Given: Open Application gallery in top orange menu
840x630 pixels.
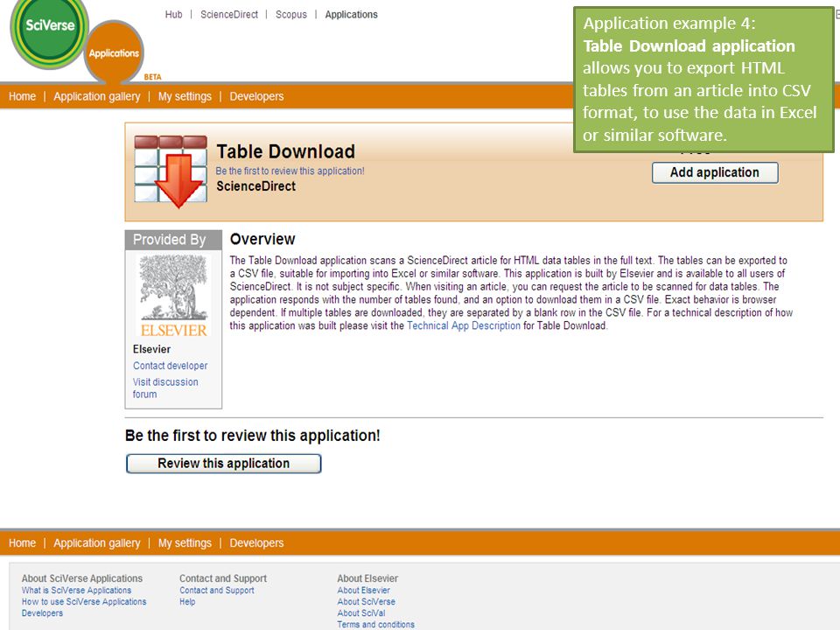Looking at the screenshot, I should click(x=97, y=96).
